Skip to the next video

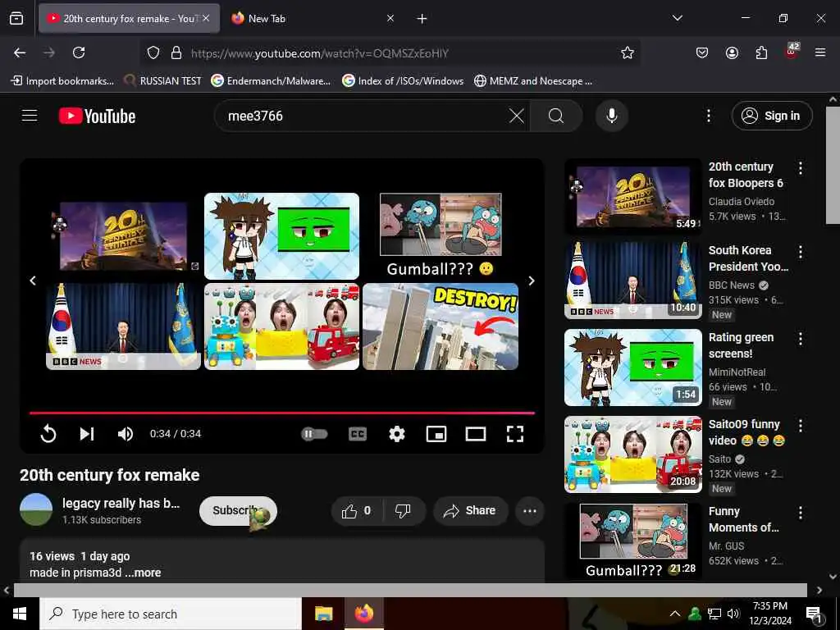coord(87,433)
